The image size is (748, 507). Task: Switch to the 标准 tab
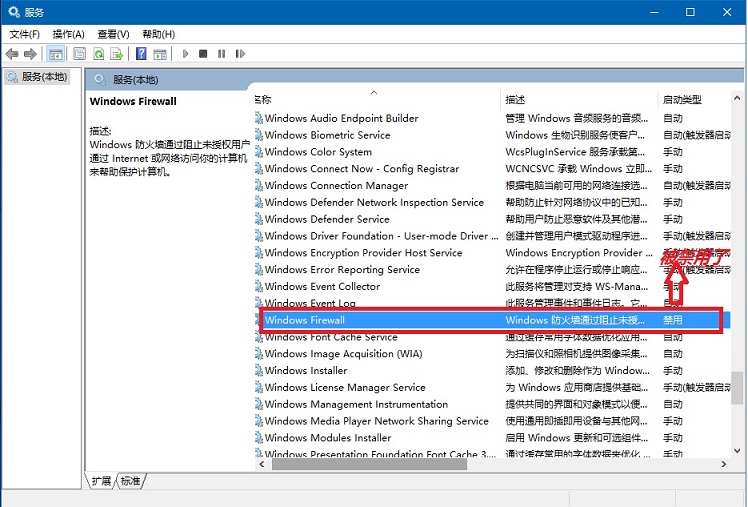(130, 481)
